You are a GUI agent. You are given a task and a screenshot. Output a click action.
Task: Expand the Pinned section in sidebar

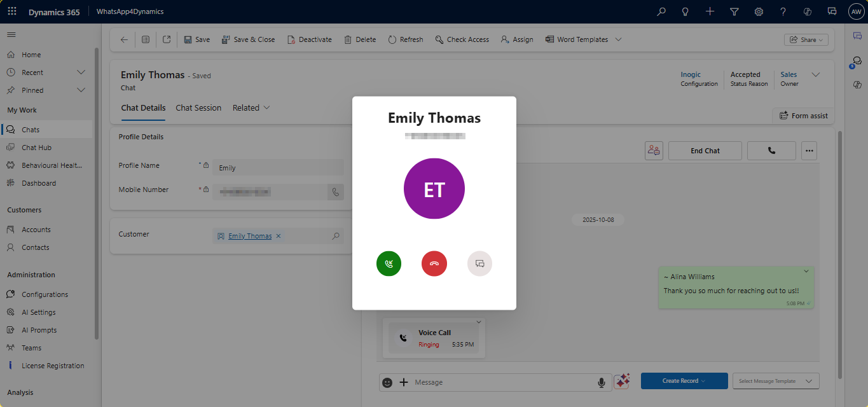[x=81, y=90]
